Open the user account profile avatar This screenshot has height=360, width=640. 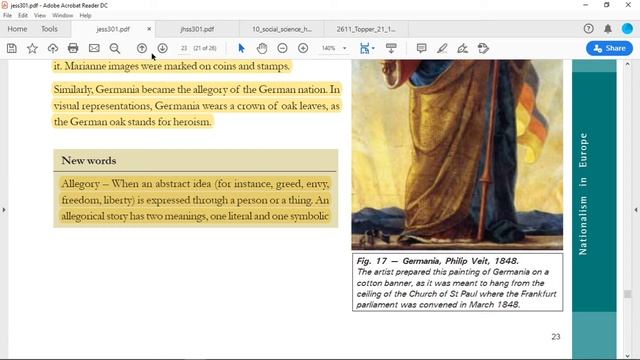pyautogui.click(x=627, y=29)
